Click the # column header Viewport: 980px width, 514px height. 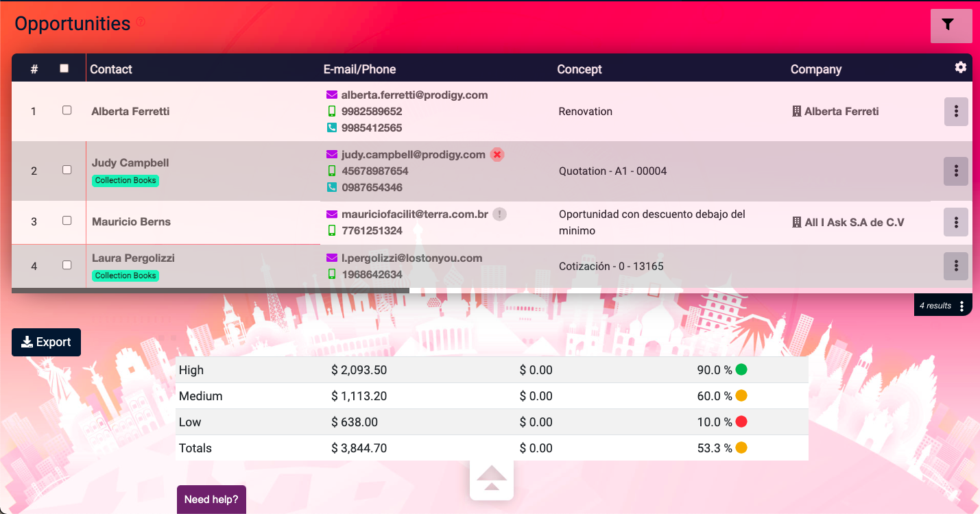(x=34, y=69)
